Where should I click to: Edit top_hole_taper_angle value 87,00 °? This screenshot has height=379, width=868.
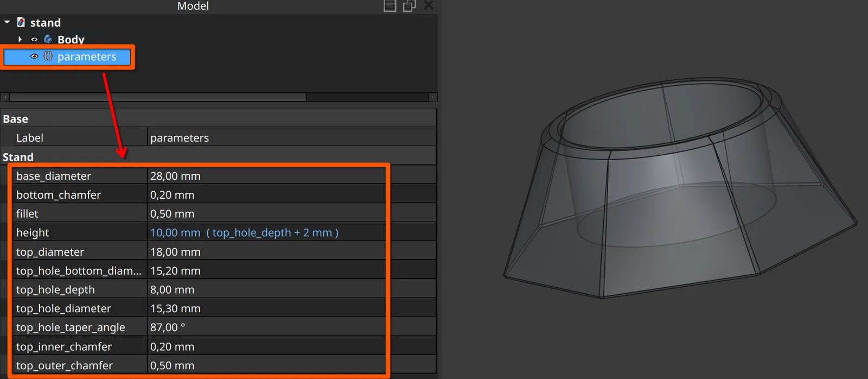coord(292,328)
